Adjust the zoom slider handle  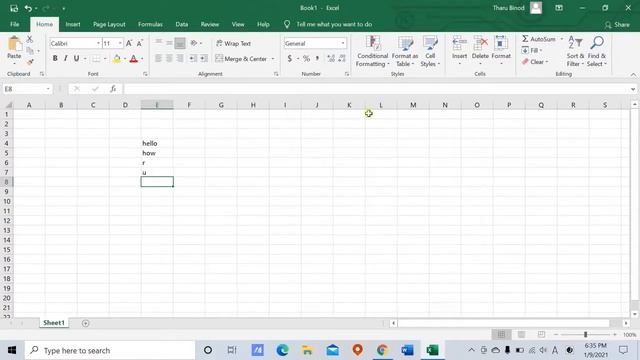[x=585, y=334]
